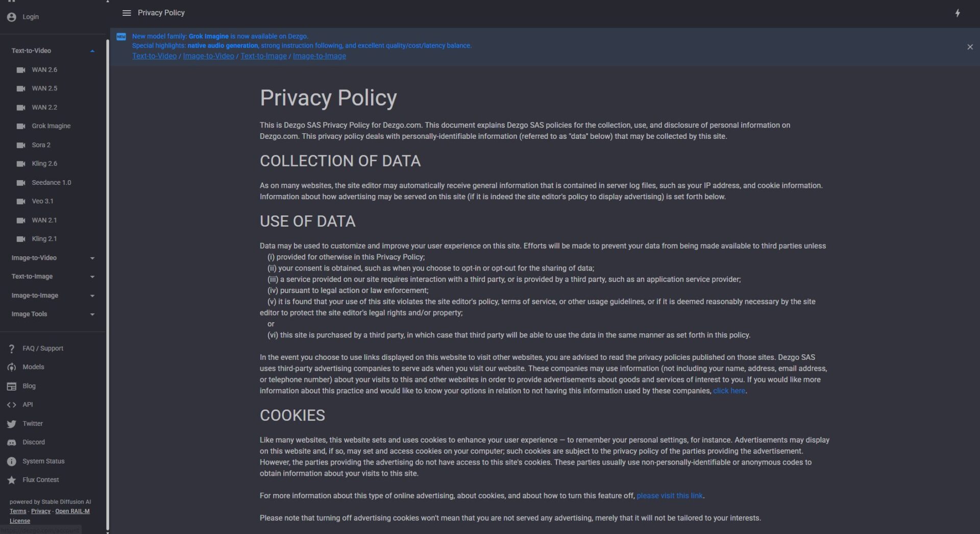Select Veo 3.1 in sidebar
Viewport: 980px width, 534px height.
click(x=42, y=201)
